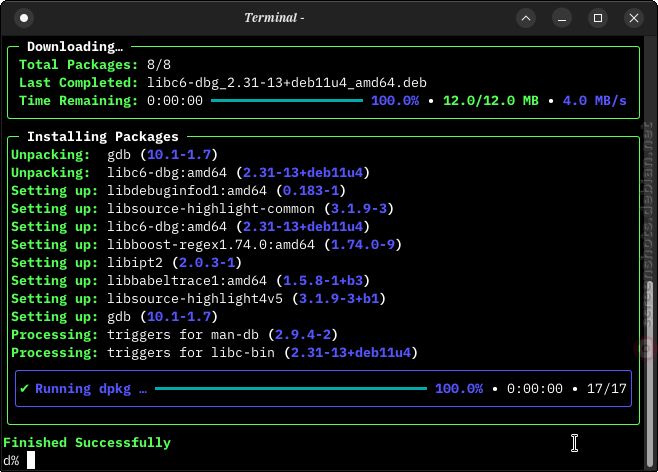658x472 pixels.
Task: Select 'Total Packages:' label
Action: 78,65
